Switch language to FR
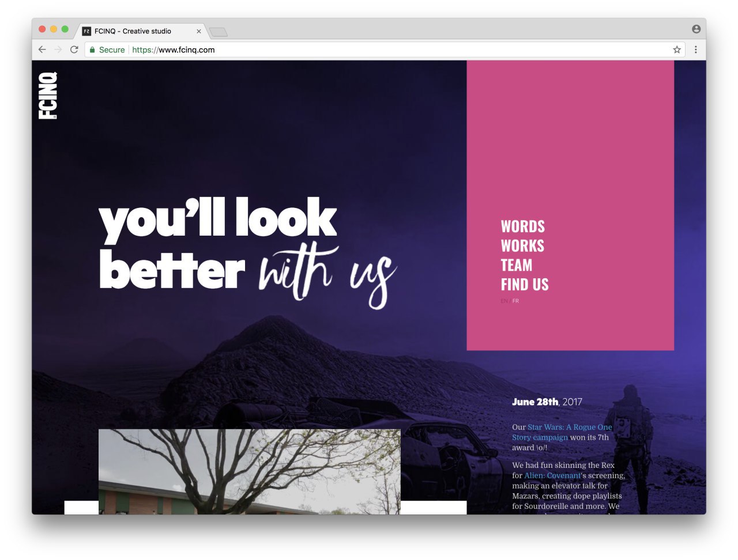The image size is (738, 560). click(x=515, y=301)
